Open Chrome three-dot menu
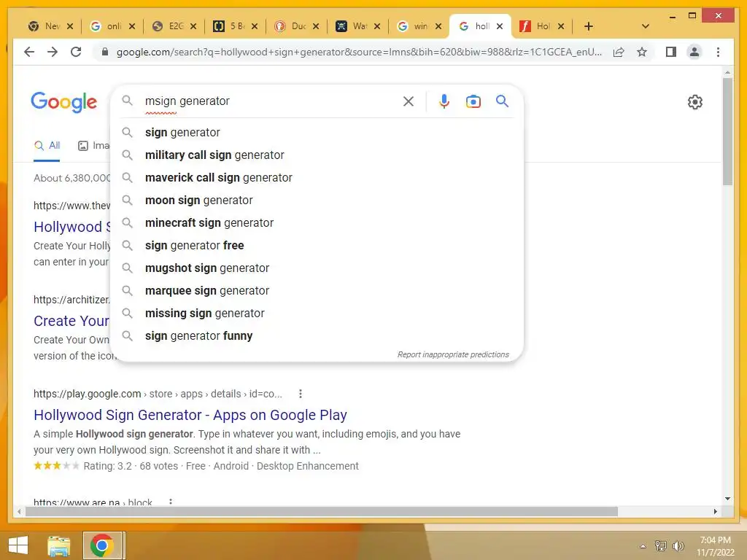 718,52
